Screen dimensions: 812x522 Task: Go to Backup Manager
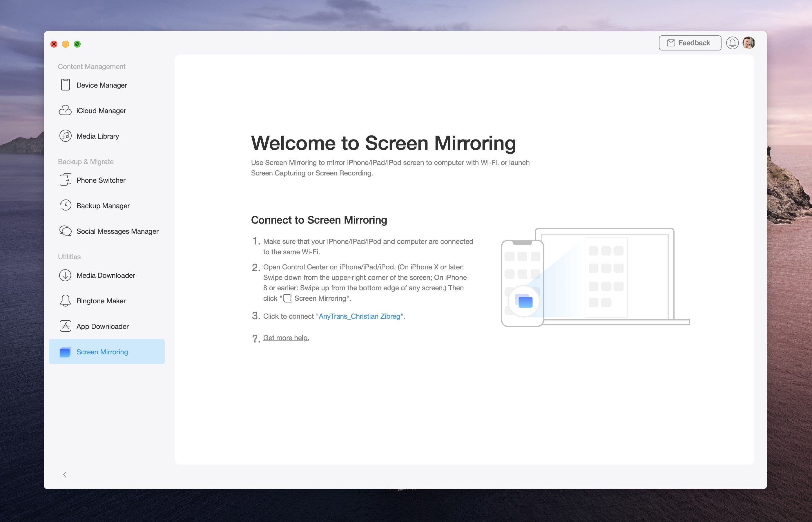(x=106, y=205)
